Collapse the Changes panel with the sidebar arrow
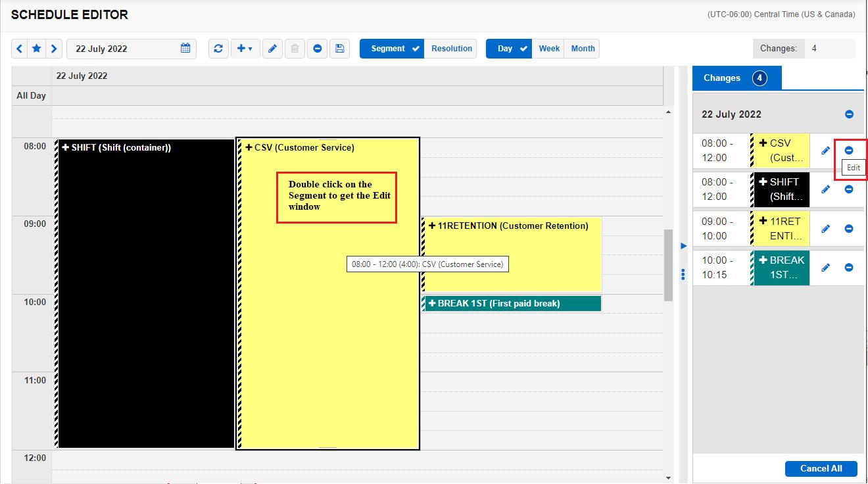The width and height of the screenshot is (868, 484). (x=683, y=246)
